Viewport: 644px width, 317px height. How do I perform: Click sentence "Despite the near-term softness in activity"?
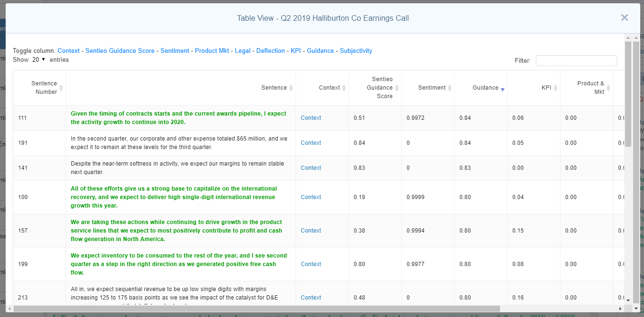pyautogui.click(x=178, y=168)
